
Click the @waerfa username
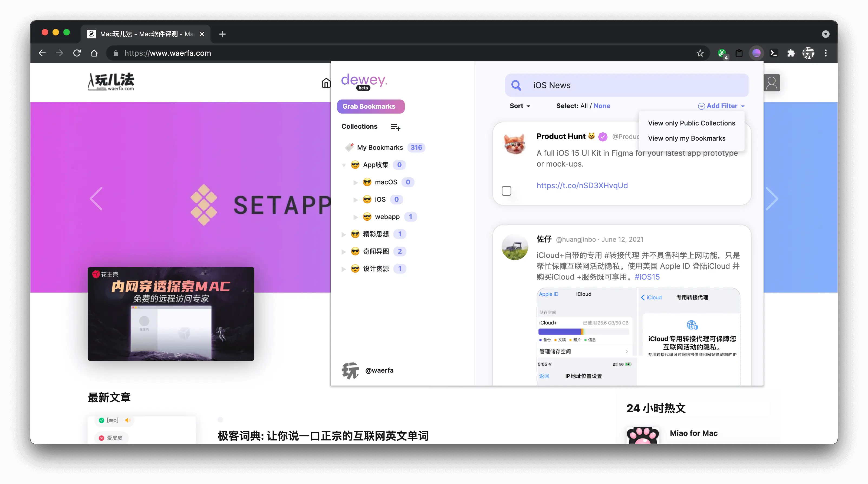pos(379,370)
